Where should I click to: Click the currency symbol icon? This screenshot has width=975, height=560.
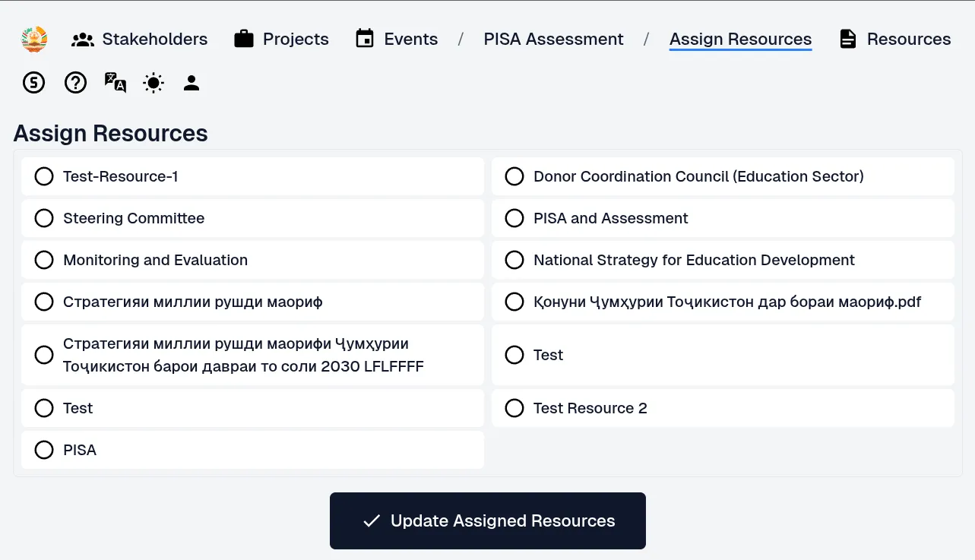click(33, 83)
